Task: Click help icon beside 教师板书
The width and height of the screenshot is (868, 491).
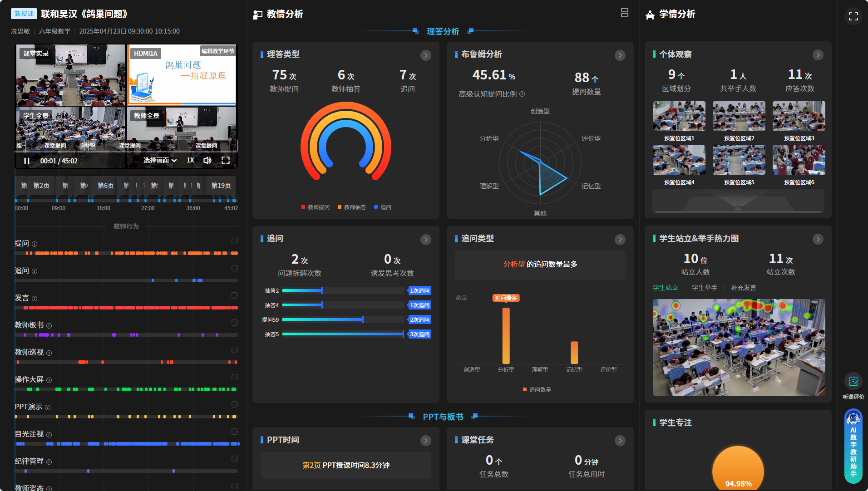Action: coord(49,326)
